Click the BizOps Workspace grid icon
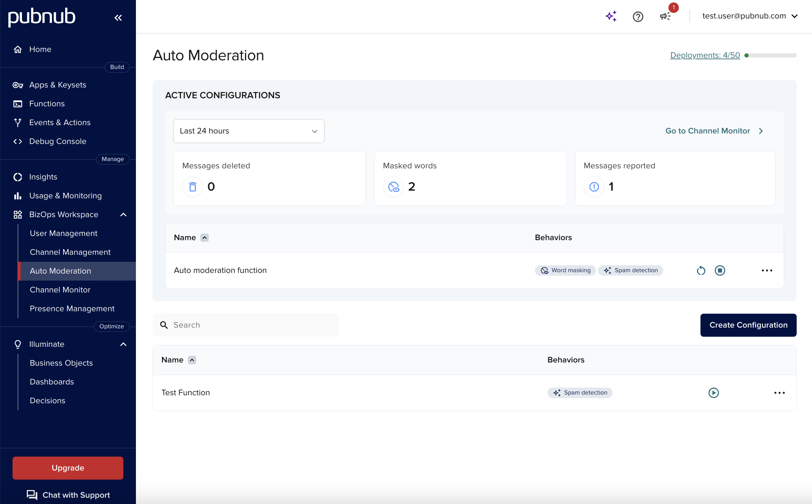The height and width of the screenshot is (504, 812). click(18, 215)
